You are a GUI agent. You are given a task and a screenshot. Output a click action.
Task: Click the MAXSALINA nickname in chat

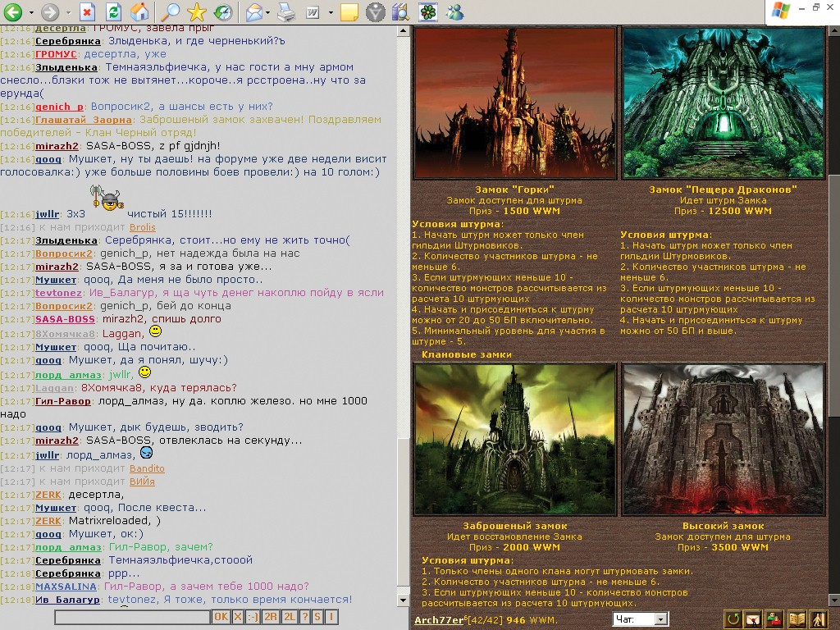(66, 587)
